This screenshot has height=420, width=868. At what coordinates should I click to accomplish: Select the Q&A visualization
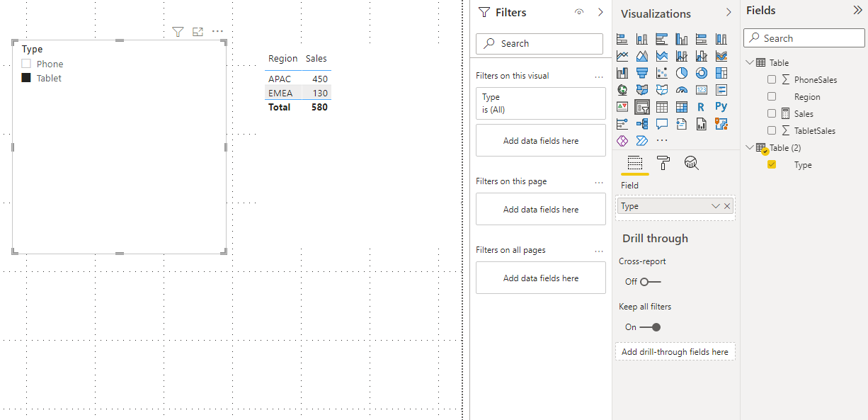(x=662, y=124)
